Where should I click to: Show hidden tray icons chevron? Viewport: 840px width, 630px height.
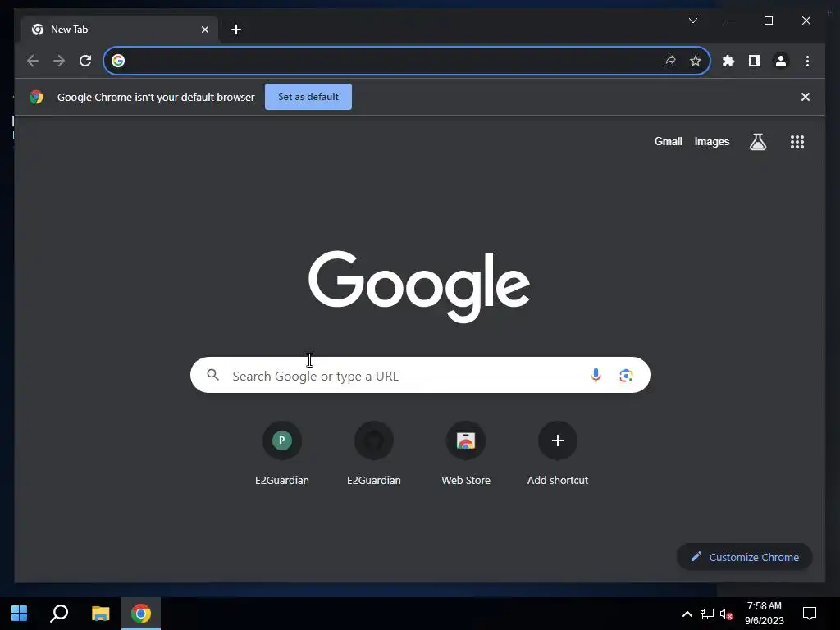(687, 614)
